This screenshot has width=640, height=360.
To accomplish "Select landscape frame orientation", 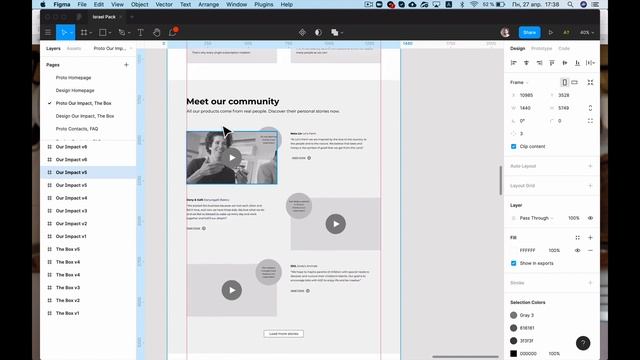I will click(x=575, y=82).
